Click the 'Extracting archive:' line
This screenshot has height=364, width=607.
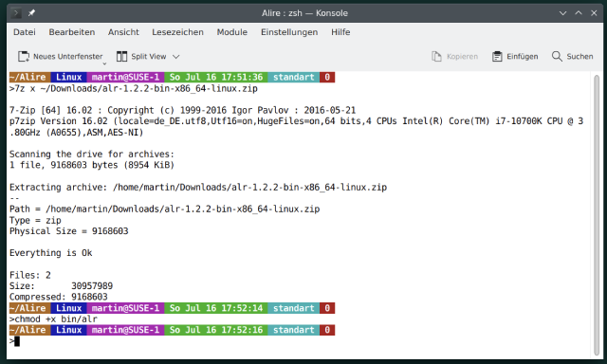click(198, 188)
